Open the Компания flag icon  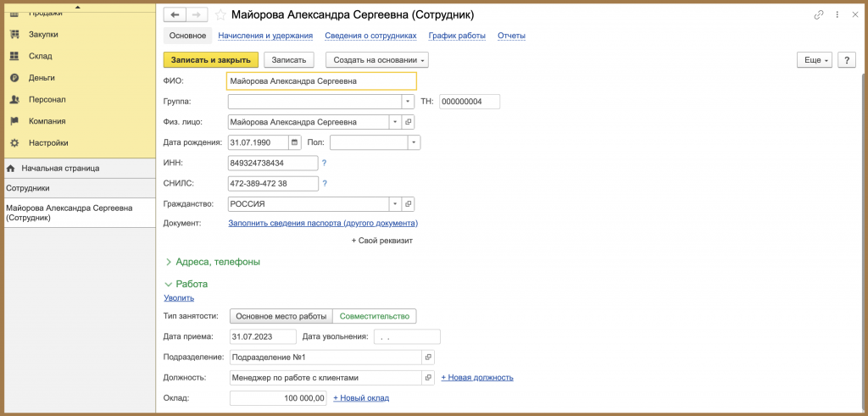tap(15, 121)
